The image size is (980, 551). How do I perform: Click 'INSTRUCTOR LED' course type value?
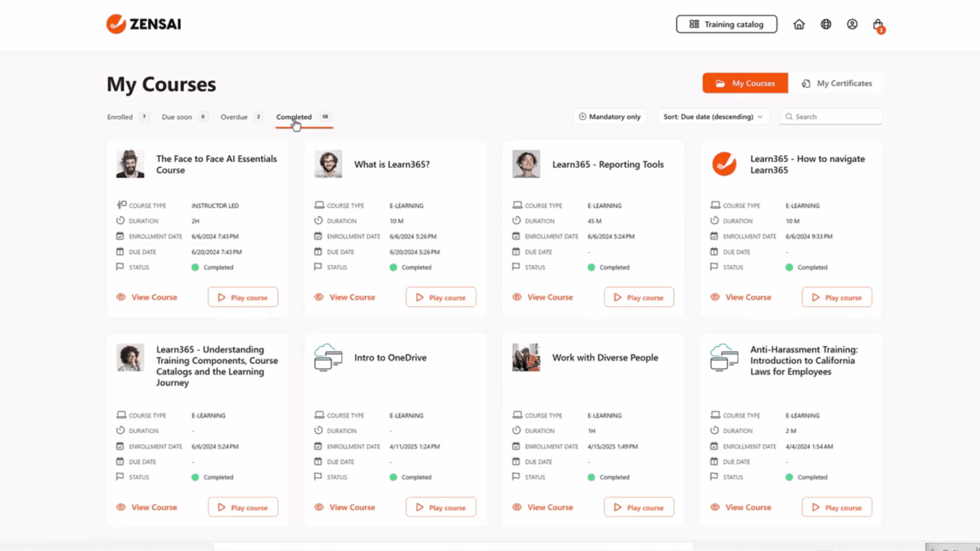pos(215,206)
